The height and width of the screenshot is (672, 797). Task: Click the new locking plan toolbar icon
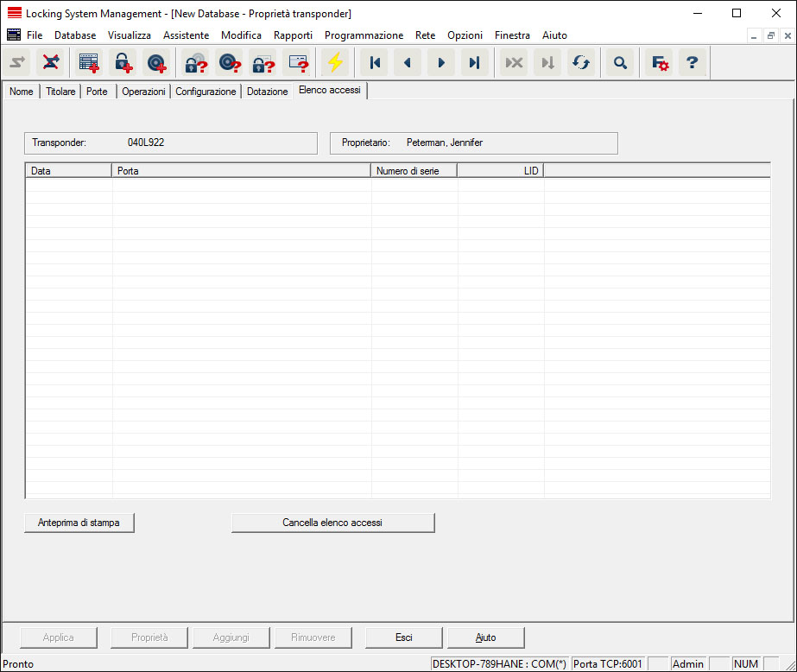pyautogui.click(x=89, y=63)
